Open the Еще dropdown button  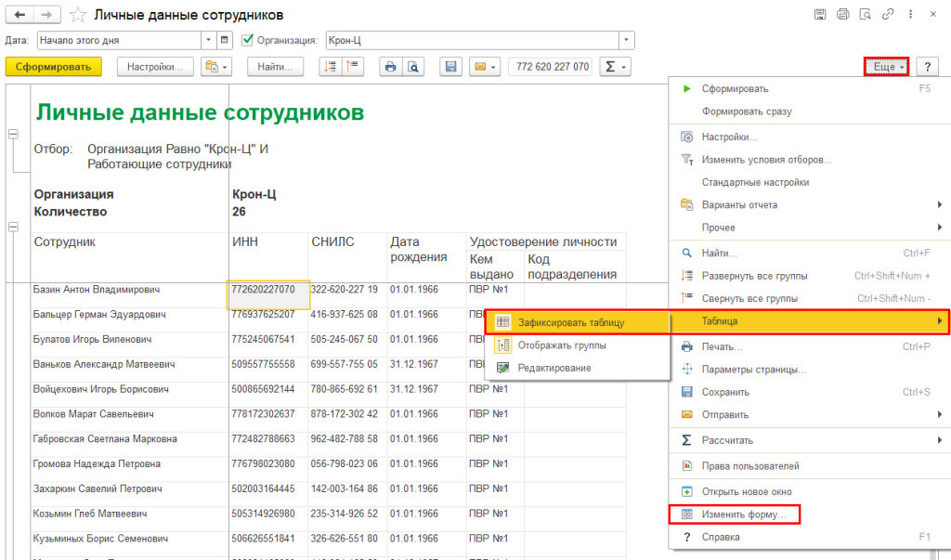coord(887,67)
